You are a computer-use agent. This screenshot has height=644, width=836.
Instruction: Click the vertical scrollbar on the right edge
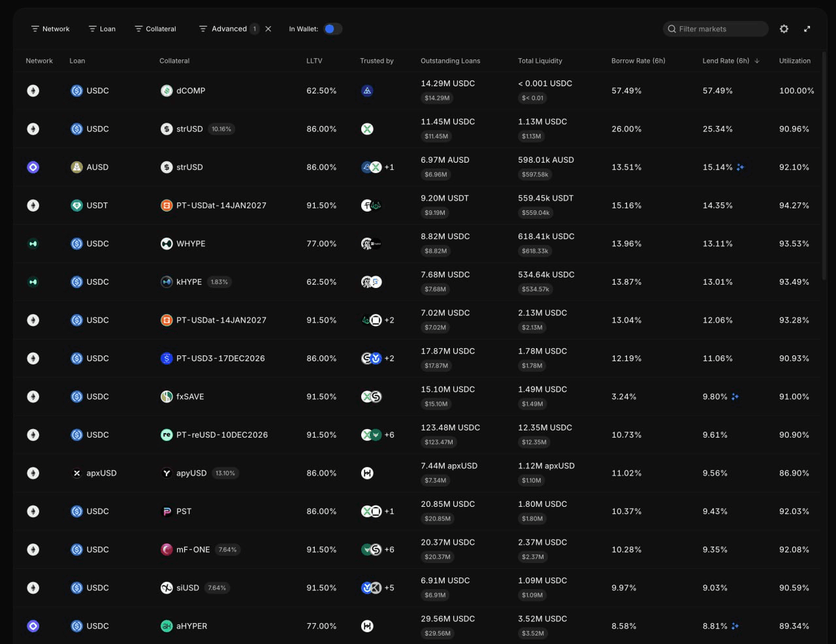[824, 167]
